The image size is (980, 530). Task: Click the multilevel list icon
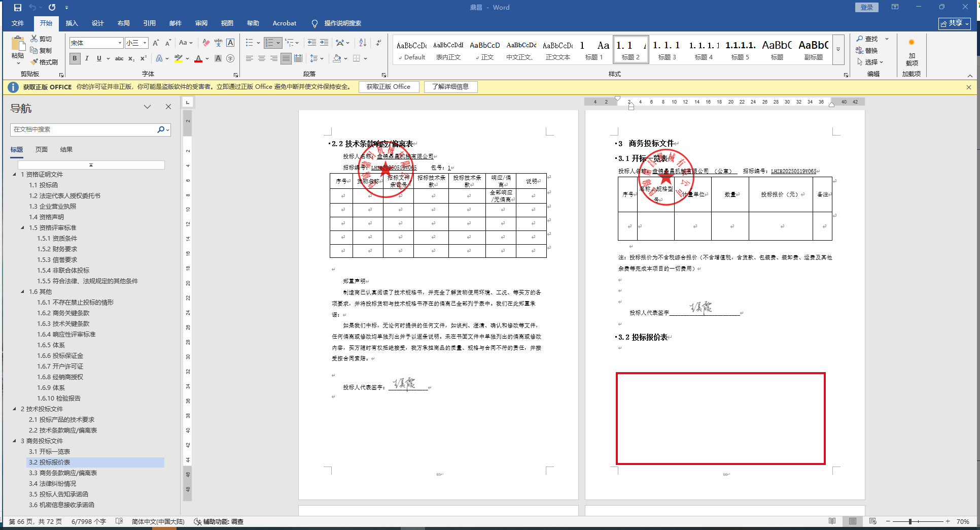tap(290, 43)
